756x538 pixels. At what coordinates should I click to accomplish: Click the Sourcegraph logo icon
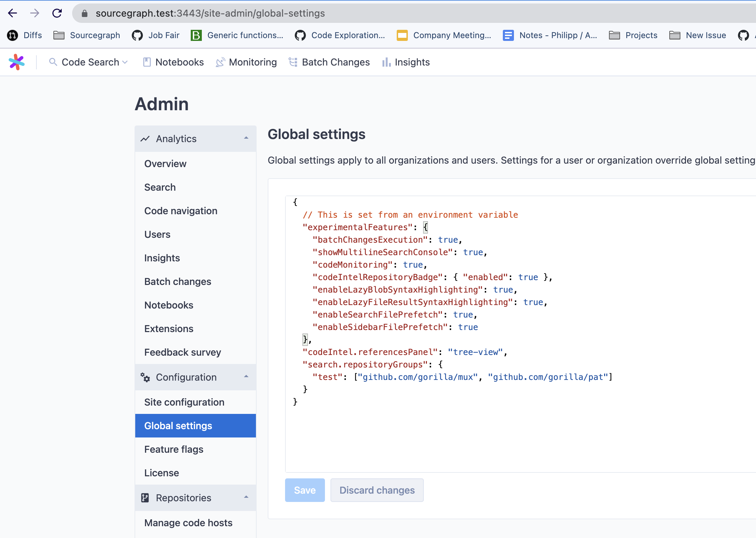16,62
